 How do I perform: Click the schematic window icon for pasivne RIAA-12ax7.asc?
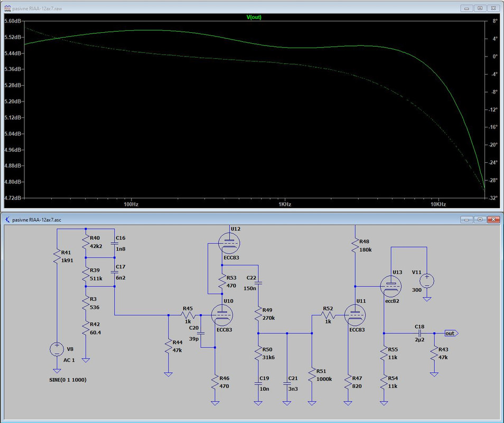(x=7, y=220)
